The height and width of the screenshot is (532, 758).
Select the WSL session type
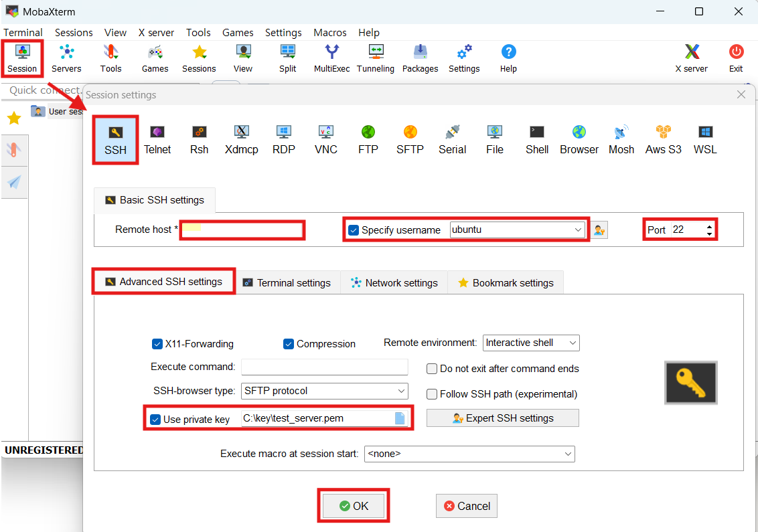(705, 140)
